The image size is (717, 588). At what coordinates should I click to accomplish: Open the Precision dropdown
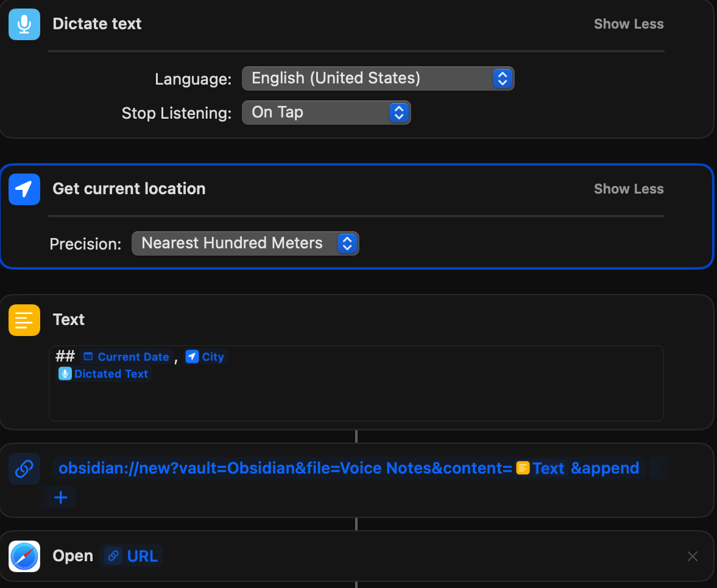tap(245, 243)
